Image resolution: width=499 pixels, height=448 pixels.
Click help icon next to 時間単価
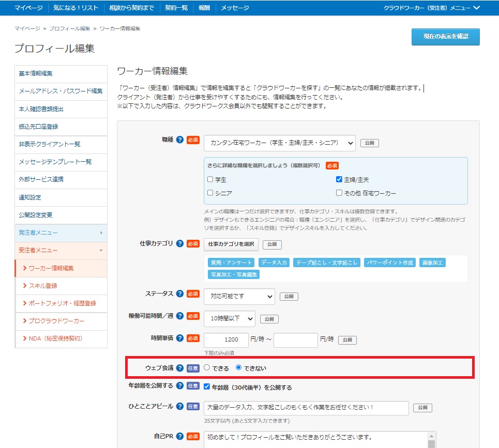coord(180,338)
